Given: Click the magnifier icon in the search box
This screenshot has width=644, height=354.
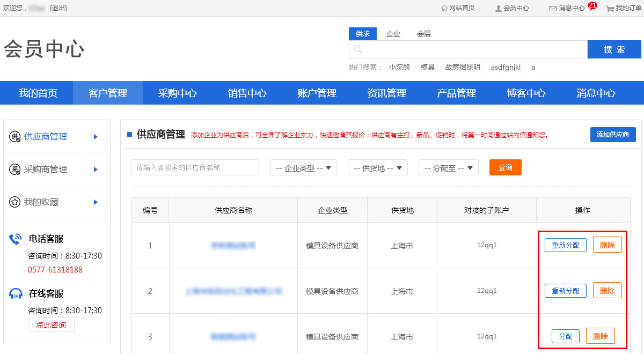Looking at the screenshot, I should pyautogui.click(x=358, y=49).
